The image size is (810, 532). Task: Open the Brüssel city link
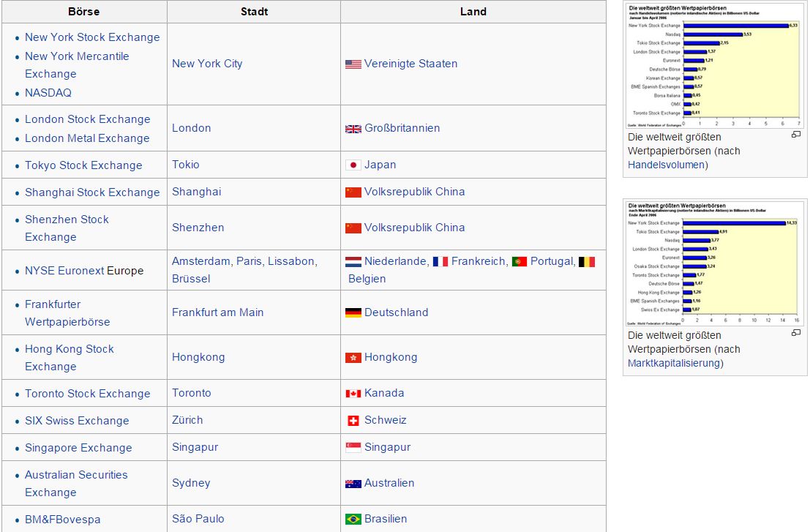191,279
